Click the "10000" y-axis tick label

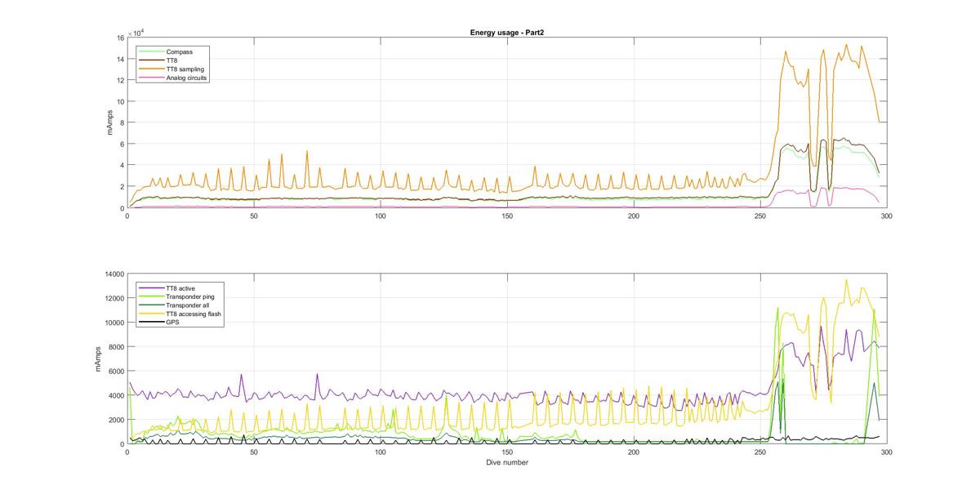(x=114, y=323)
